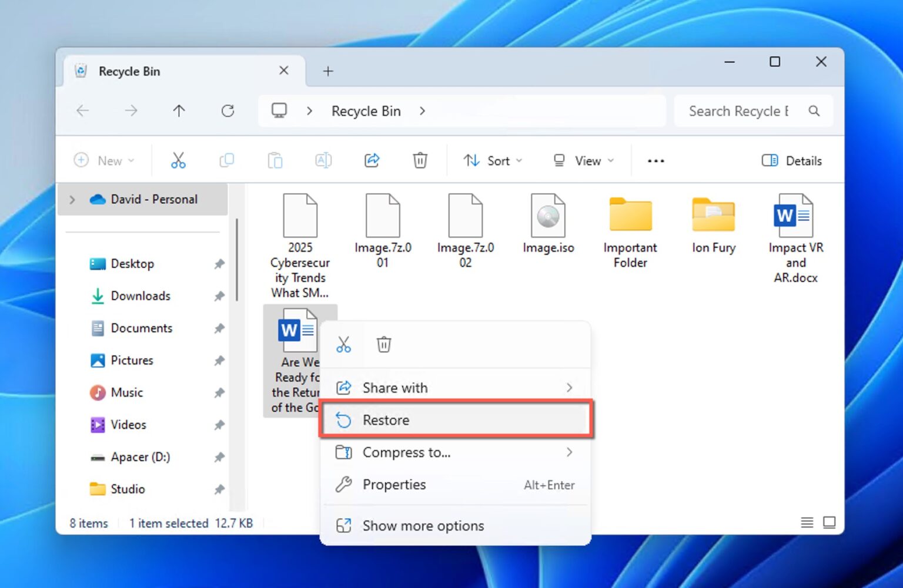The image size is (903, 588).
Task: Click the Rename toolbar icon
Action: point(323,160)
